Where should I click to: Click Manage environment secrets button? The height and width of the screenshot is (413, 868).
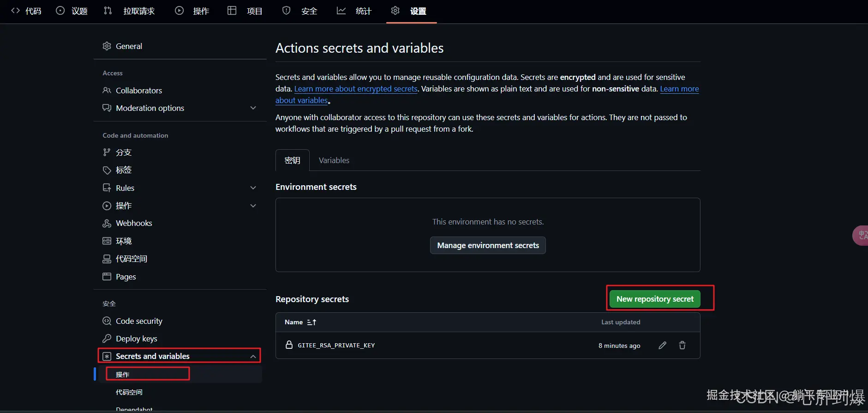point(488,245)
